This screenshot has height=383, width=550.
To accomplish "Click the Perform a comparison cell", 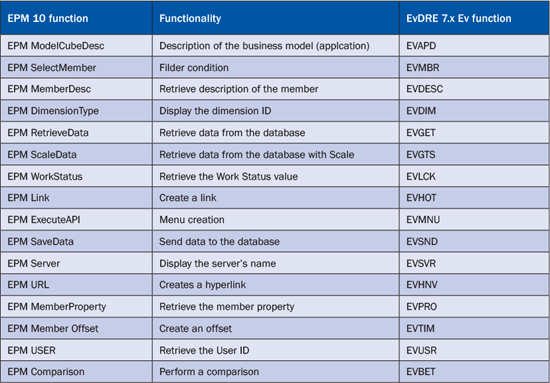I will pyautogui.click(x=276, y=371).
